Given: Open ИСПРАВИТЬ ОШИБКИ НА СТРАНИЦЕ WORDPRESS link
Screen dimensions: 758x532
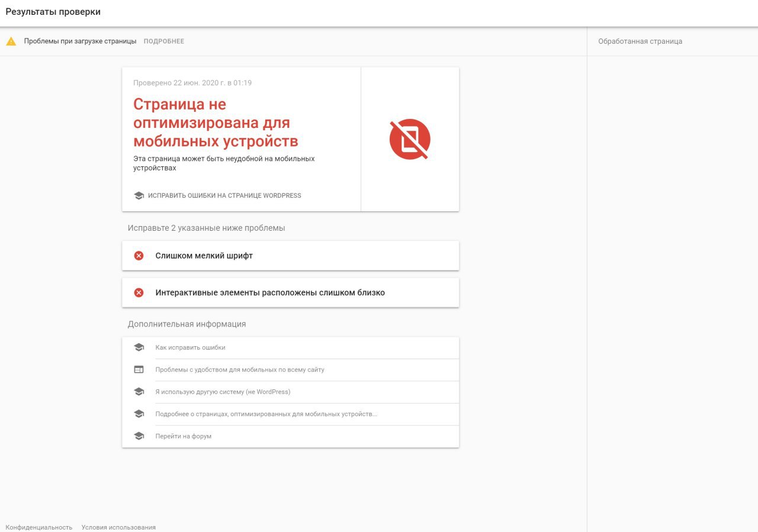Looking at the screenshot, I should point(224,196).
